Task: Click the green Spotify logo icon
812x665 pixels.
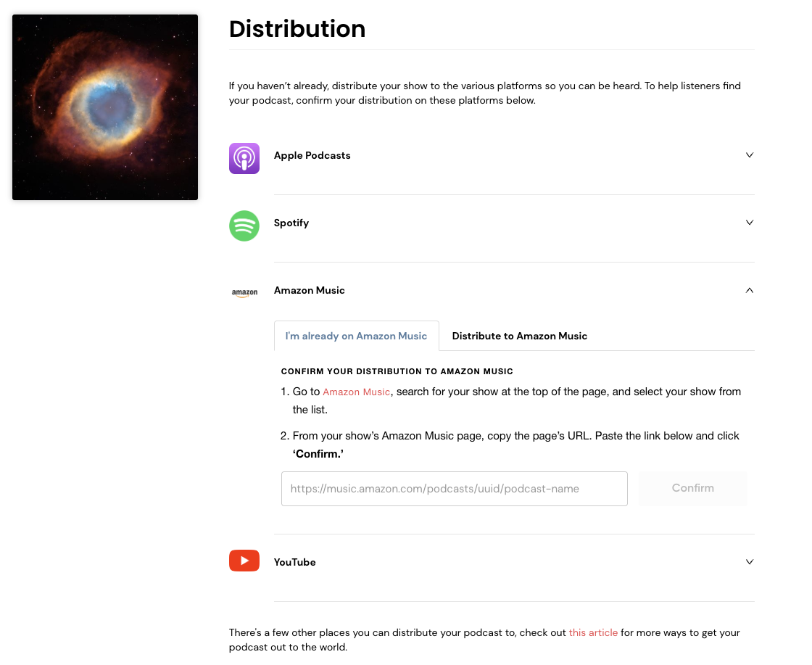Action: click(244, 226)
